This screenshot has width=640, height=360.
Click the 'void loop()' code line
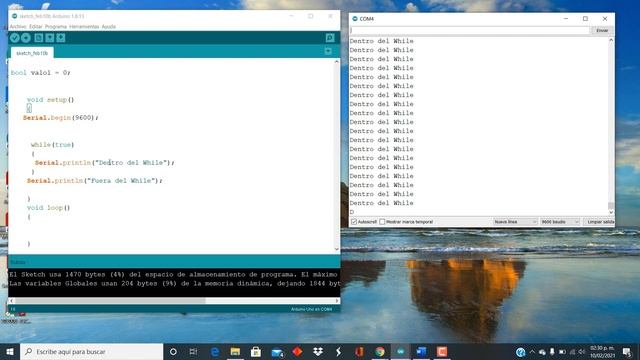49,208
